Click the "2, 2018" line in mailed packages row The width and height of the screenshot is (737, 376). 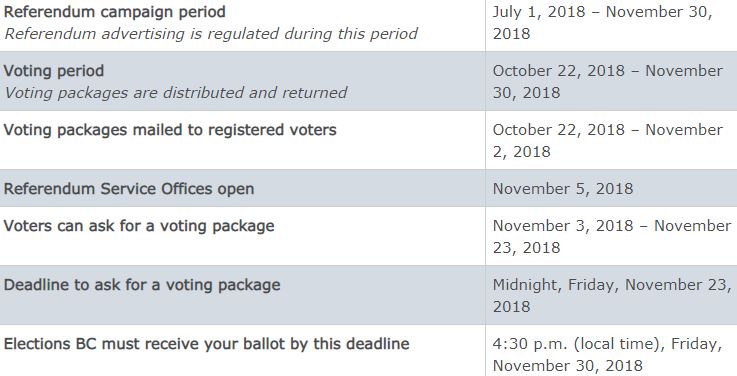tap(521, 152)
